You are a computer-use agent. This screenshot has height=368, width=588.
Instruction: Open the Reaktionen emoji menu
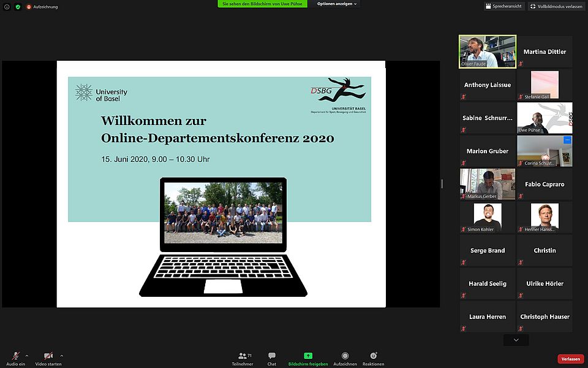(x=373, y=358)
